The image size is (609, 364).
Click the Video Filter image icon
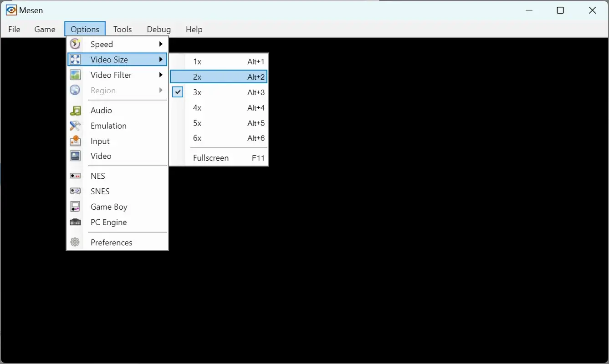[75, 75]
